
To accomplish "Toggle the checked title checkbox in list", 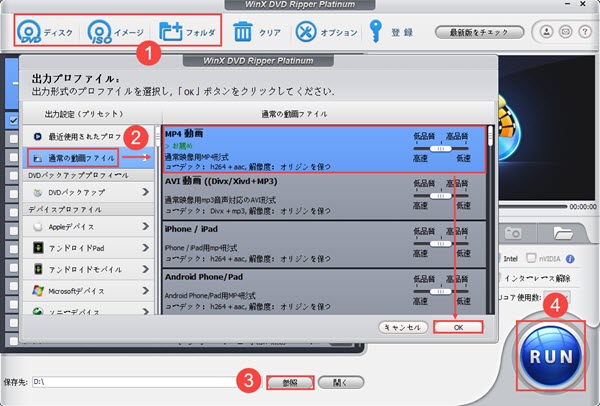I will (x=14, y=120).
